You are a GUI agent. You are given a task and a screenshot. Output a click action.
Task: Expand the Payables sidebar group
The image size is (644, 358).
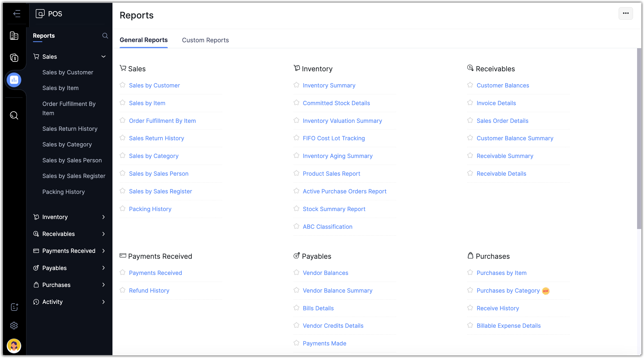tap(103, 268)
